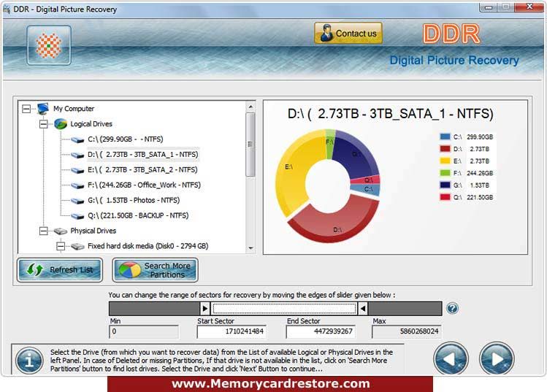Image resolution: width=547 pixels, height=392 pixels.
Task: Click the drive icon beside G:\
Action: tap(77, 201)
